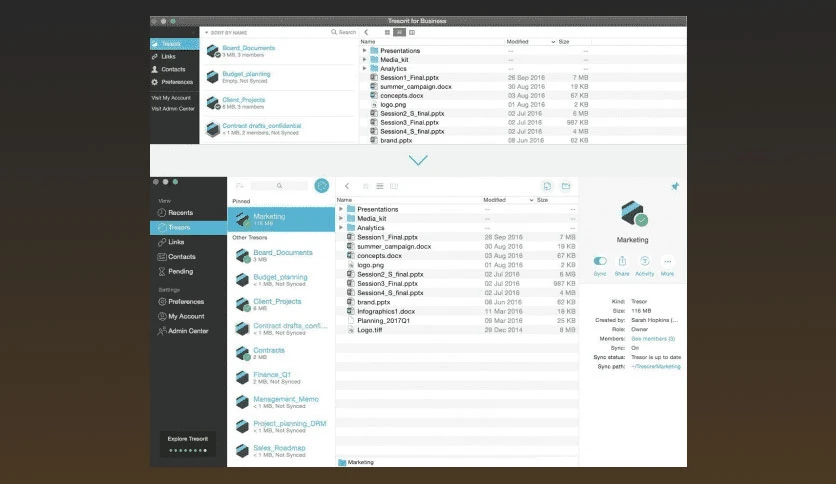This screenshot has height=484, width=836.
Task: Expand Presentations folder in bottom window
Action: coord(341,209)
